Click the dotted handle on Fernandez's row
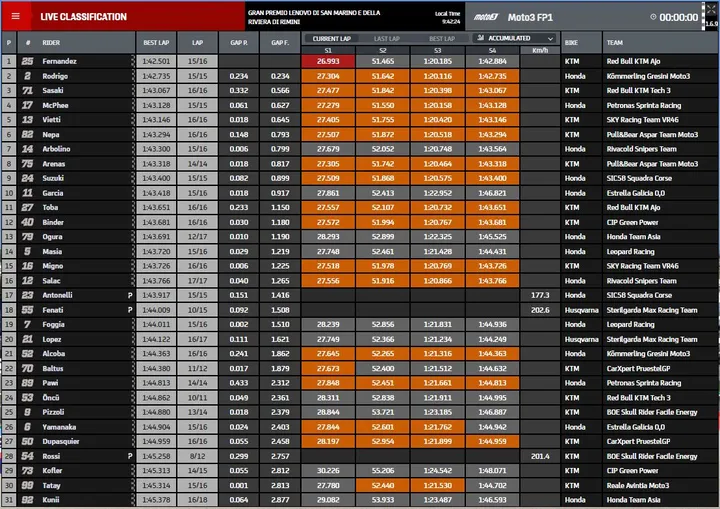The image size is (720, 509). tap(133, 61)
